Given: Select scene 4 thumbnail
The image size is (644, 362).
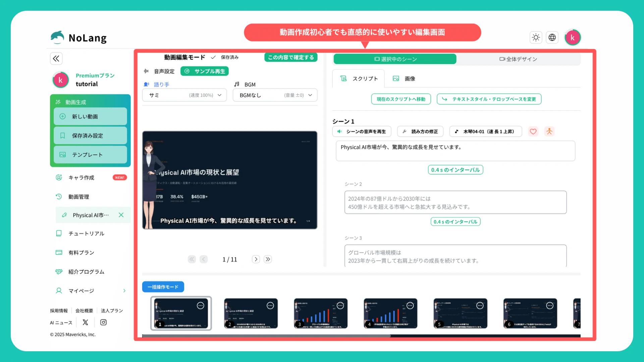Looking at the screenshot, I should pyautogui.click(x=390, y=313).
